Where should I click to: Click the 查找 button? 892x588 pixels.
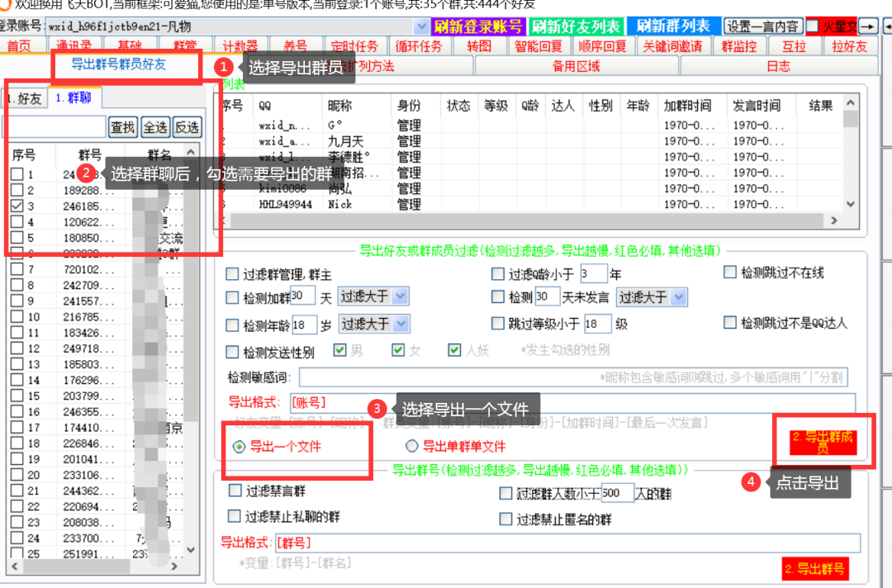coord(122,127)
